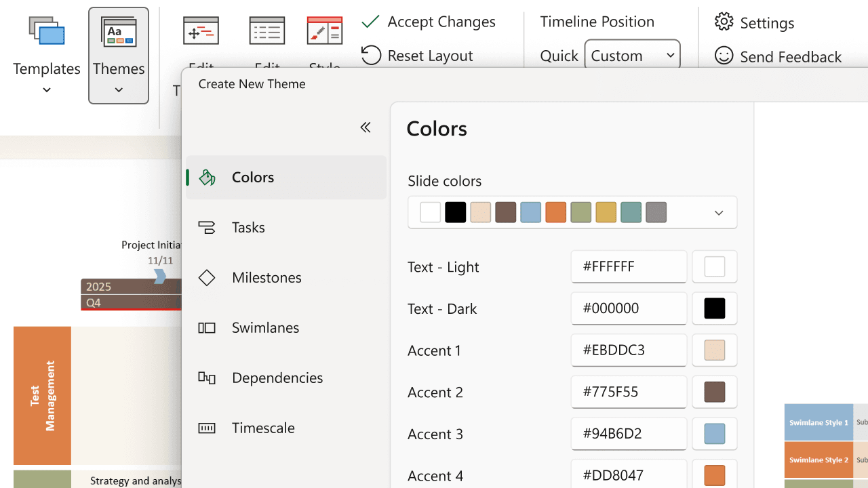Open the Themes gallery icon
Image resolution: width=868 pixels, height=488 pixels.
119,32
